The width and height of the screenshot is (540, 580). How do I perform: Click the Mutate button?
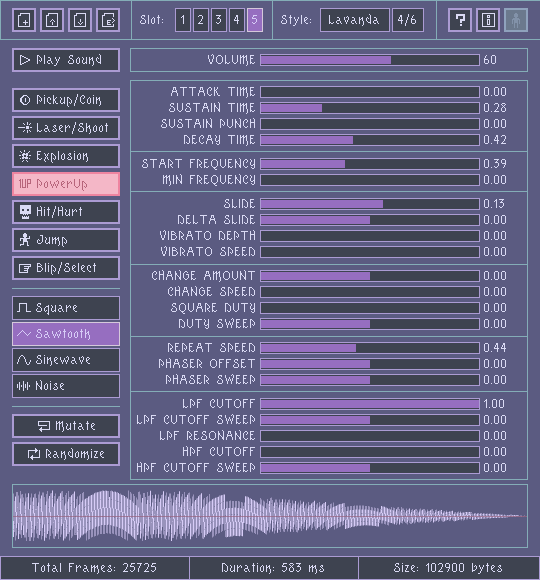[66, 426]
